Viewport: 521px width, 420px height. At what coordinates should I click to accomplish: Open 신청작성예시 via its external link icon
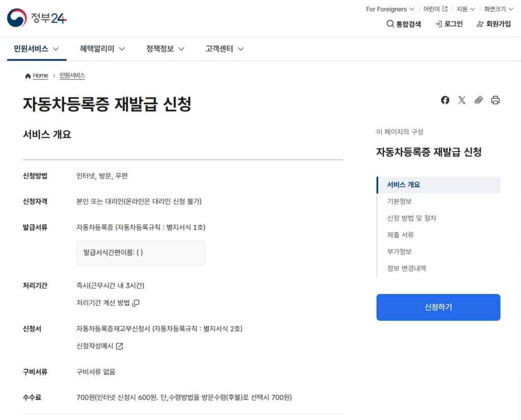point(101,347)
